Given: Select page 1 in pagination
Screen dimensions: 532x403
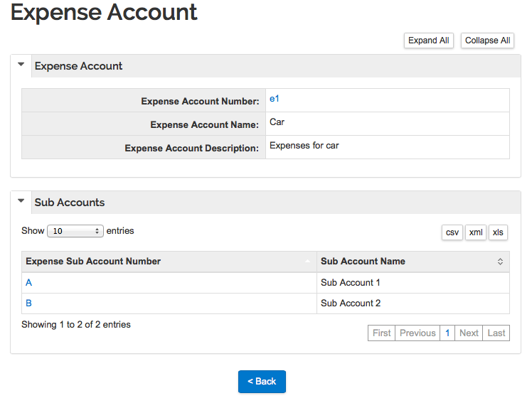Looking at the screenshot, I should [x=447, y=333].
